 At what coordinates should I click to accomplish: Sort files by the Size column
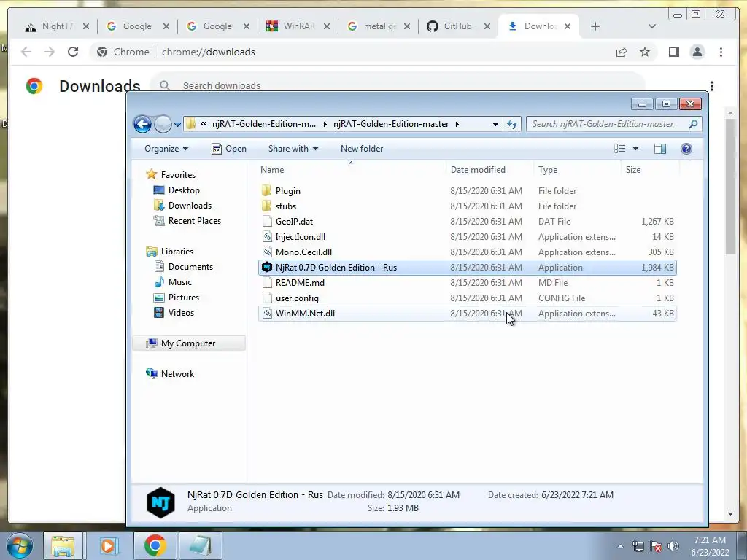coord(650,169)
